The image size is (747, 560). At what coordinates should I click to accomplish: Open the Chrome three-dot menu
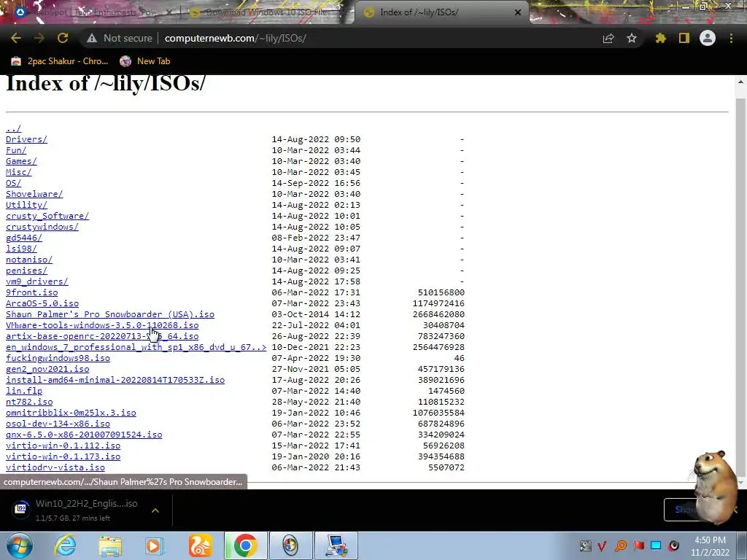point(731,38)
